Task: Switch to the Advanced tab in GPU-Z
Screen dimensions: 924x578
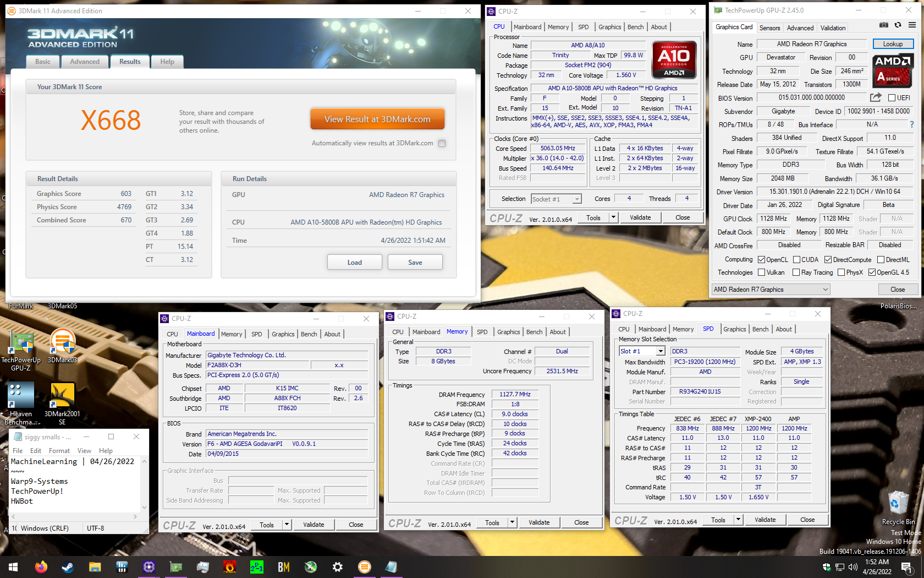Action: point(800,28)
